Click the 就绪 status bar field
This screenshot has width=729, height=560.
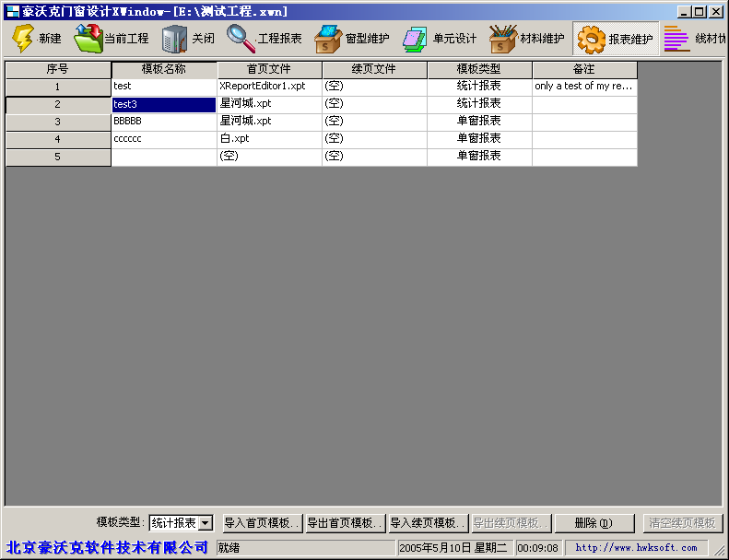306,548
